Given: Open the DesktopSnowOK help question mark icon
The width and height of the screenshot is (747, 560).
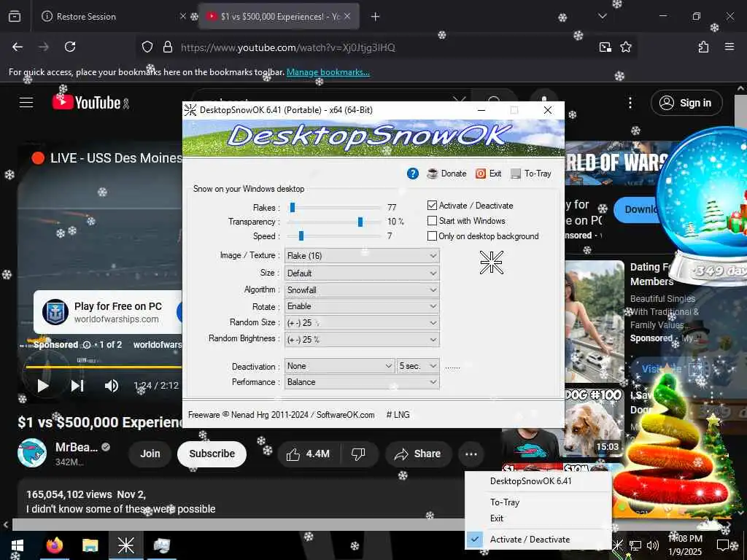Looking at the screenshot, I should (413, 174).
